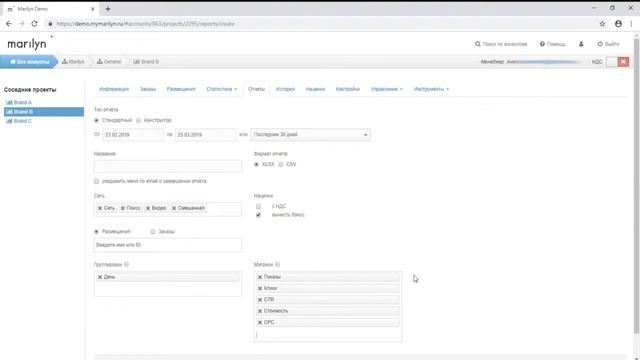Remove the День grouping tag

point(100,277)
